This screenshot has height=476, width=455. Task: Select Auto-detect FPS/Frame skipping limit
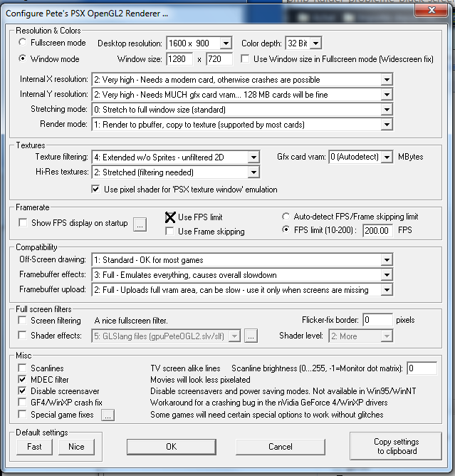pyautogui.click(x=286, y=217)
